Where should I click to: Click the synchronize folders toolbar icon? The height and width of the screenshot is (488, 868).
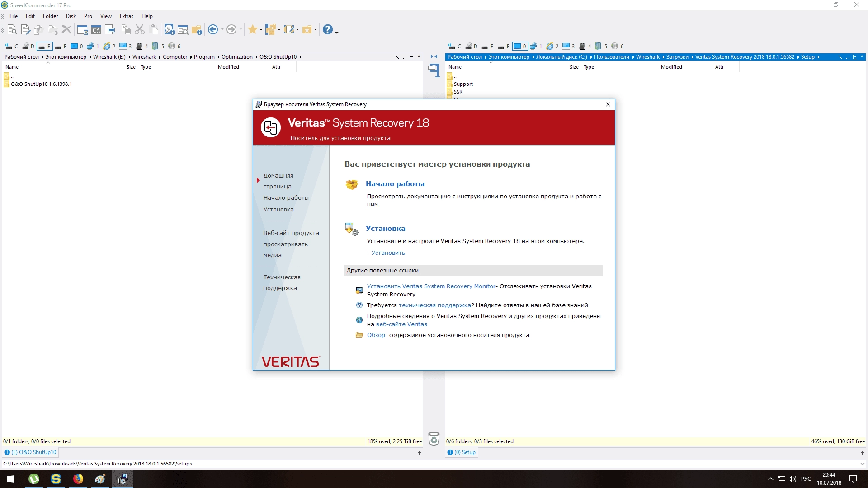(x=270, y=30)
